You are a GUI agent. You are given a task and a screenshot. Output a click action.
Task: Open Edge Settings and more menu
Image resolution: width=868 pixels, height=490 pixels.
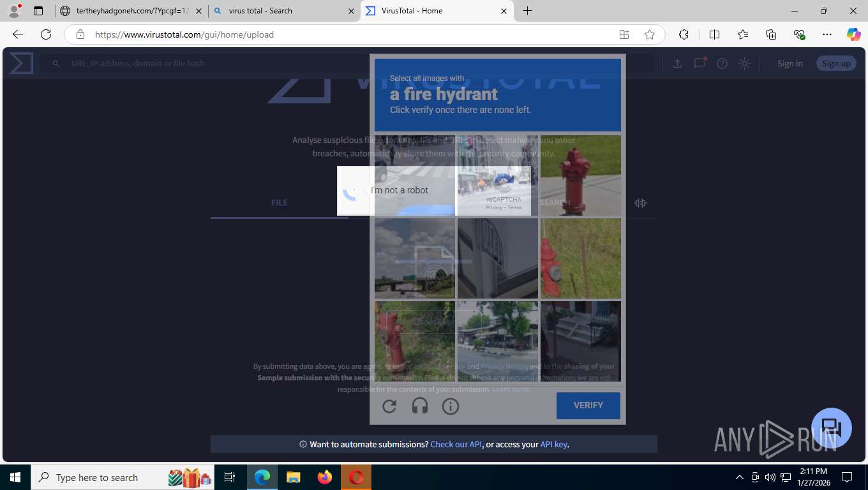pos(827,34)
